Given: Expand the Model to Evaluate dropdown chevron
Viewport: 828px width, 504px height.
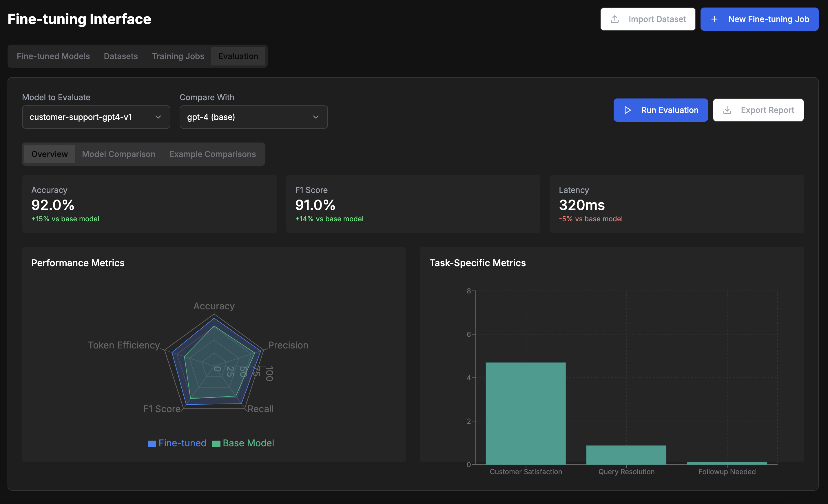Looking at the screenshot, I should (x=158, y=117).
